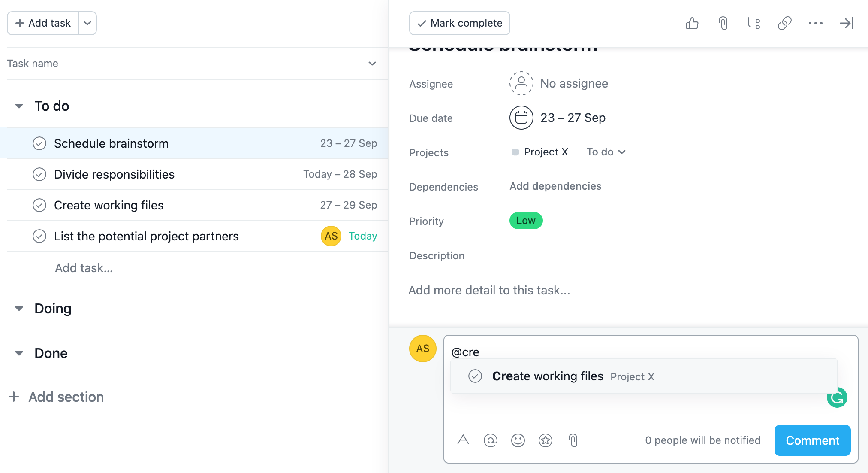Open the emoji picker in comment box
Image resolution: width=868 pixels, height=473 pixels.
(518, 440)
